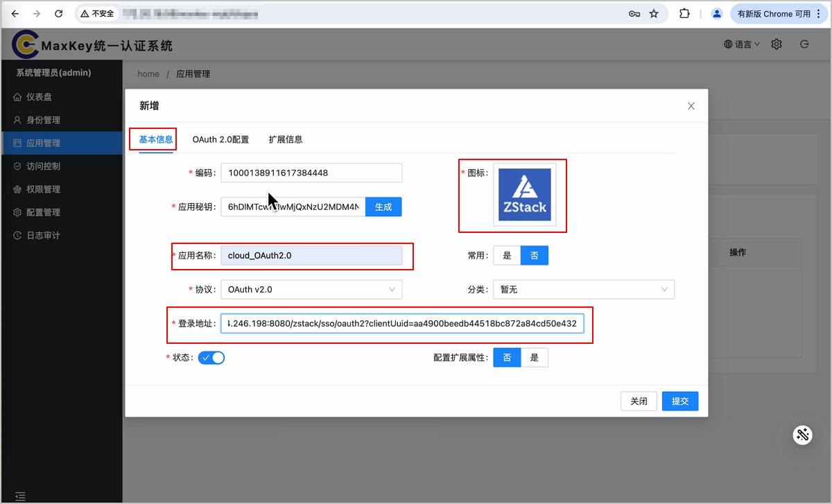Click the 应用秘钥 input field

point(293,207)
